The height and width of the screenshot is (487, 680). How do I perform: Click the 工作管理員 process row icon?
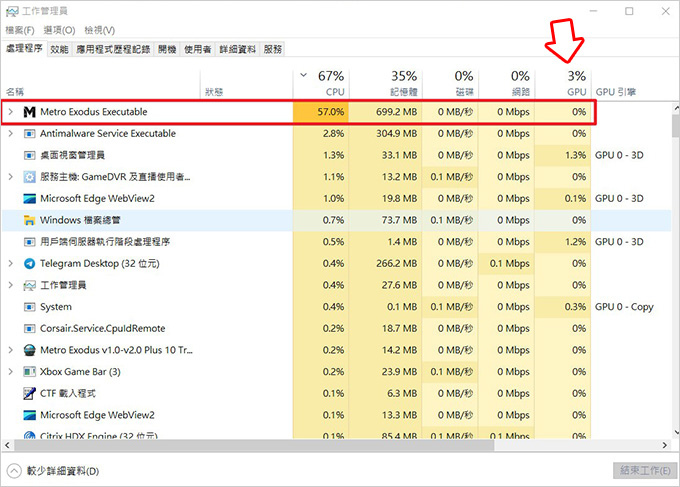29,285
